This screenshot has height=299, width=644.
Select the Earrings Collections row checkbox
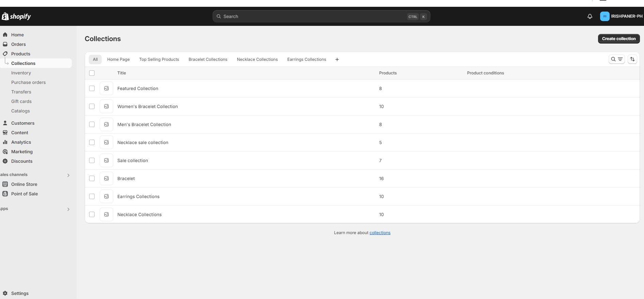92,196
